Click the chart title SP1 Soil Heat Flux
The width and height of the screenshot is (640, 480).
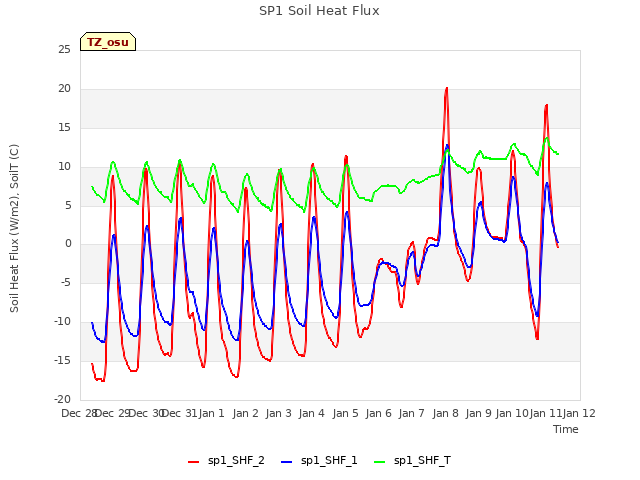[319, 11]
